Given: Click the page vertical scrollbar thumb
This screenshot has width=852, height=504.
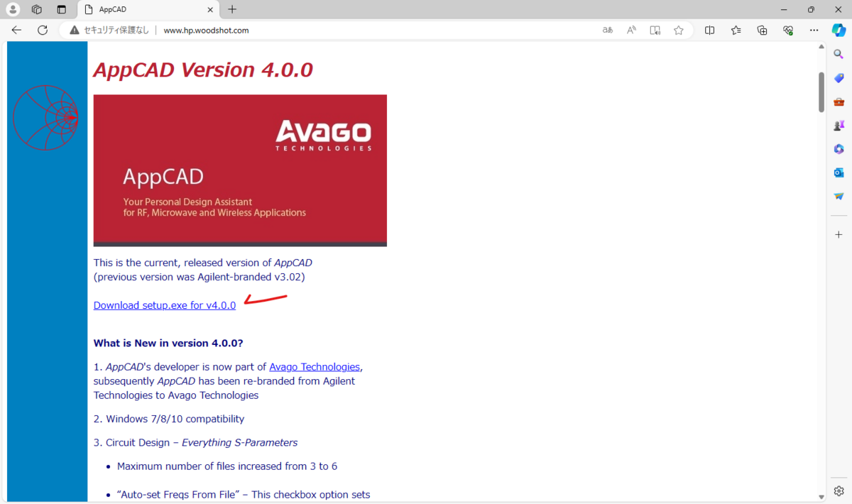Looking at the screenshot, I should (821, 92).
